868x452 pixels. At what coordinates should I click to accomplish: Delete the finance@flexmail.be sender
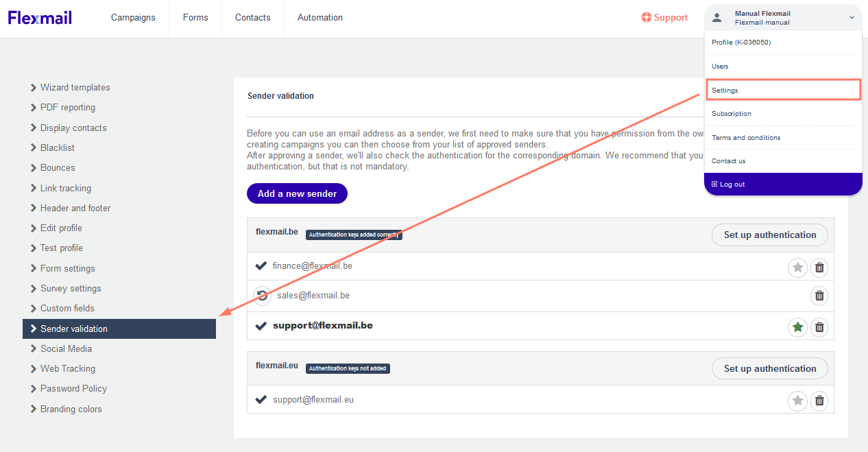point(819,267)
